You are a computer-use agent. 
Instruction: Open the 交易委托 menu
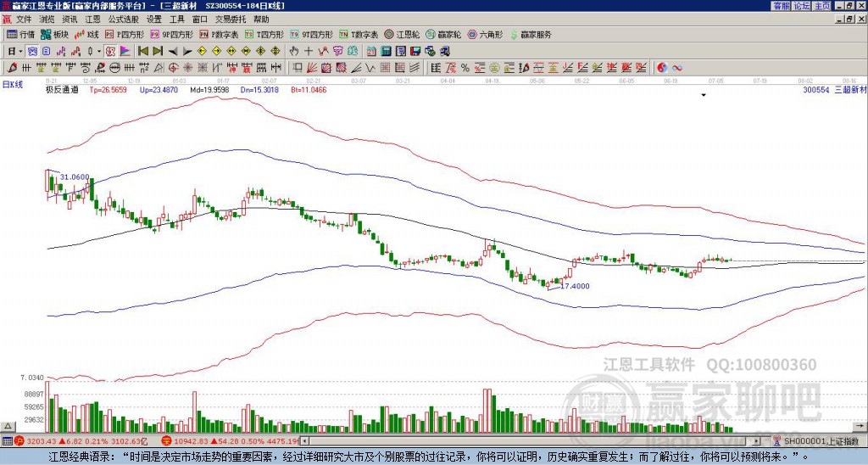click(x=231, y=20)
